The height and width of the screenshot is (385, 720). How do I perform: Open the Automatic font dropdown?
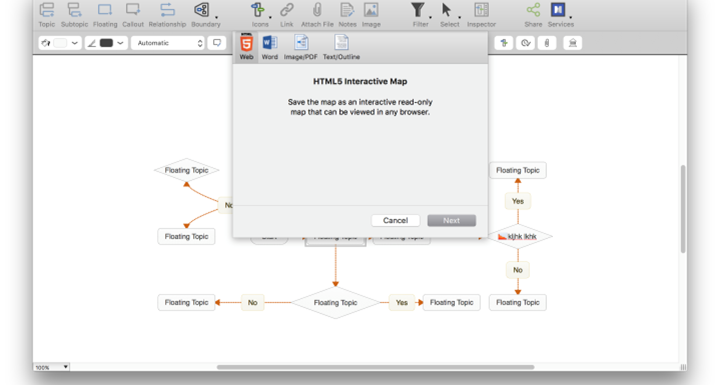pos(168,43)
